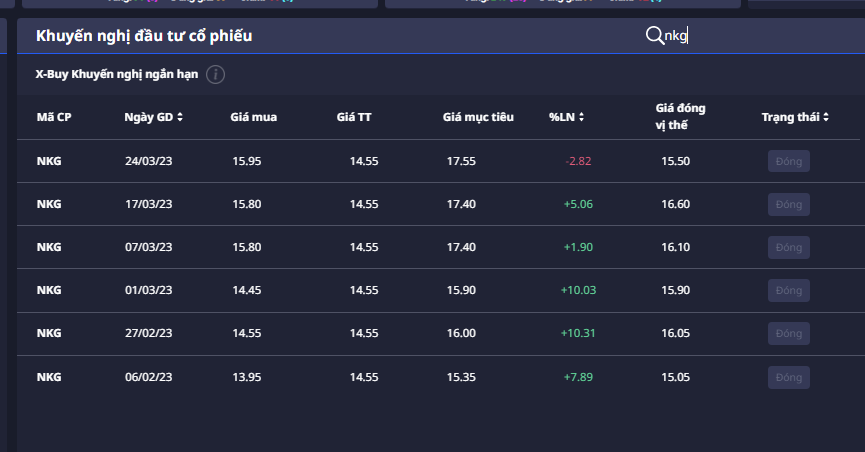Sort by Ngày GD column arrows
Screen dimensions: 865x452
(x=180, y=117)
